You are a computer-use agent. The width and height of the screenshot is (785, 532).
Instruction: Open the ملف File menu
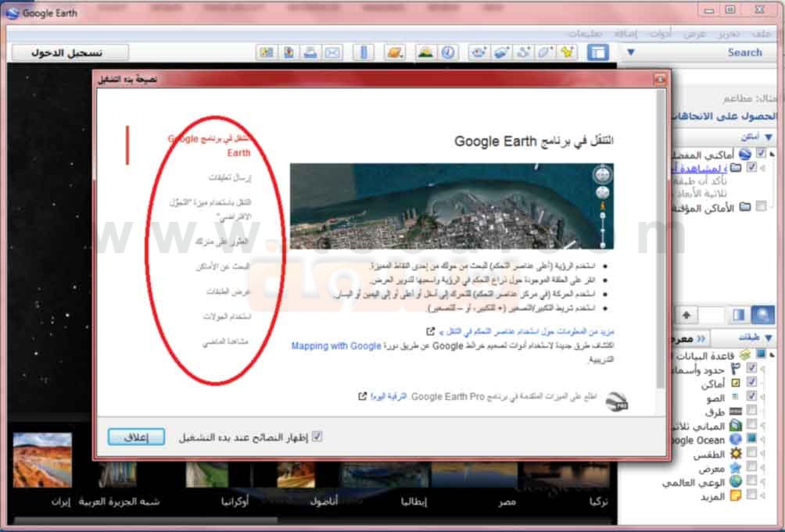762,34
